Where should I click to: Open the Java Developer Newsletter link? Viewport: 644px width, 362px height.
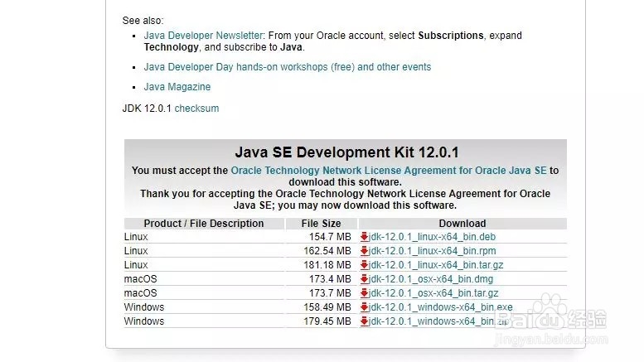(x=203, y=36)
